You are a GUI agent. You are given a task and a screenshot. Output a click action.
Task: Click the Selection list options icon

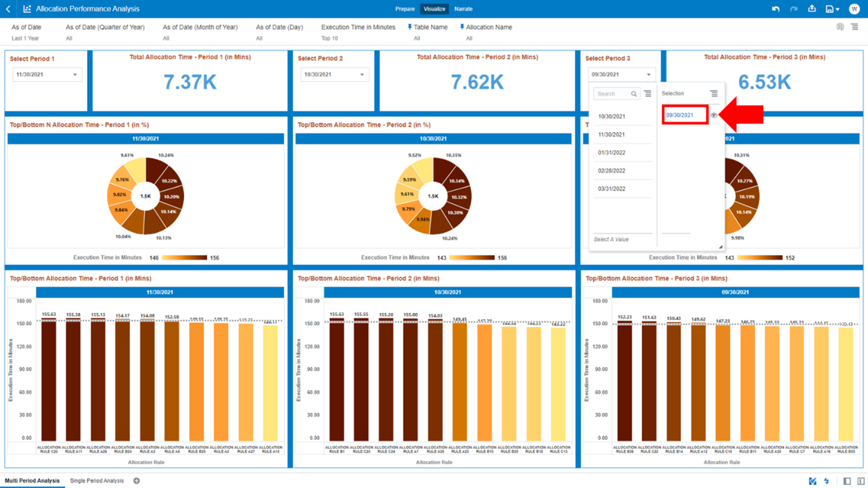tap(714, 93)
